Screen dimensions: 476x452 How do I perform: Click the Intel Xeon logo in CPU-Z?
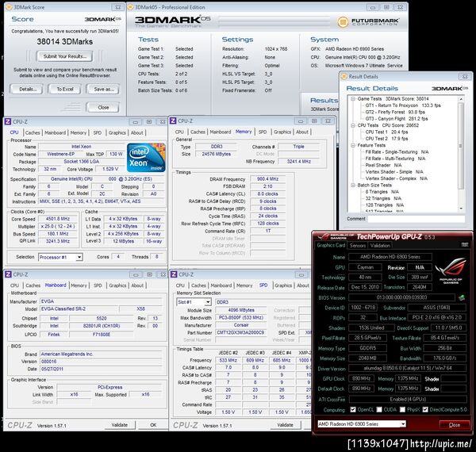146,158
